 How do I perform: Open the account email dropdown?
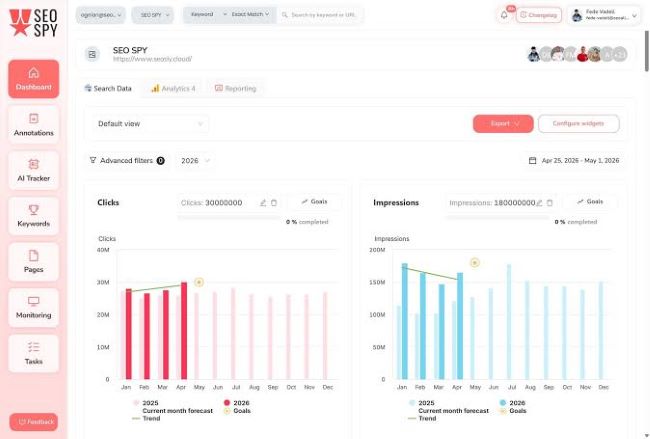click(x=101, y=15)
